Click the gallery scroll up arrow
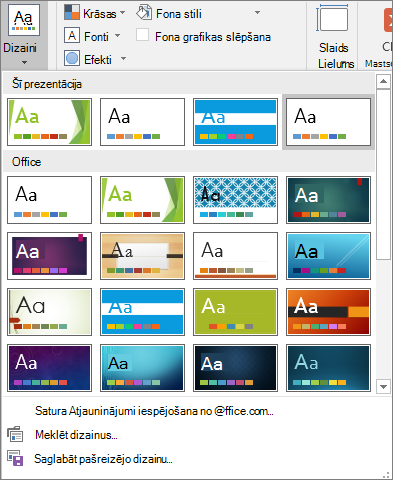 [x=383, y=81]
